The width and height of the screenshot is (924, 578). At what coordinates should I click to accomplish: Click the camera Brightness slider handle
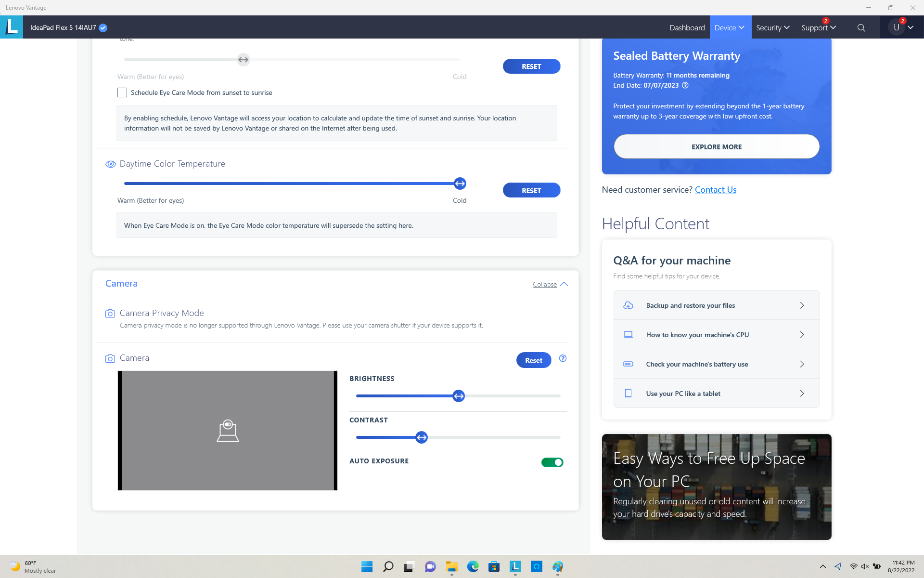[459, 396]
